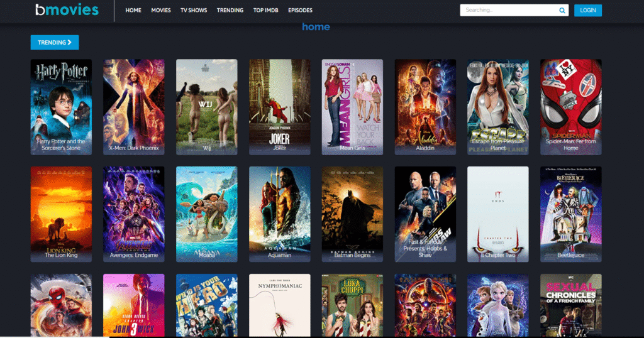Open the John Wick 3 poster
This screenshot has width=644, height=338.
pos(134,305)
